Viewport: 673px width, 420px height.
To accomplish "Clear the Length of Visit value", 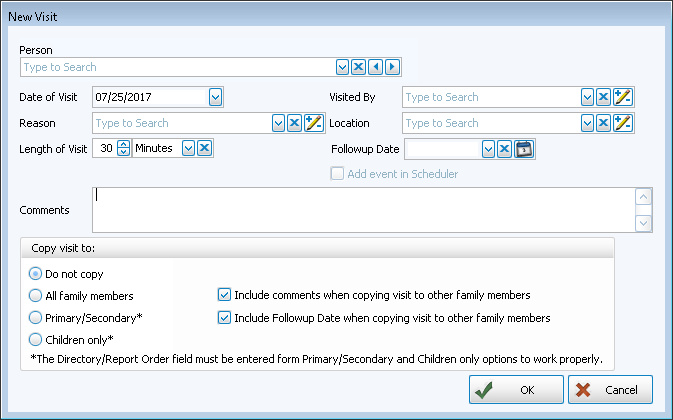I will point(204,148).
